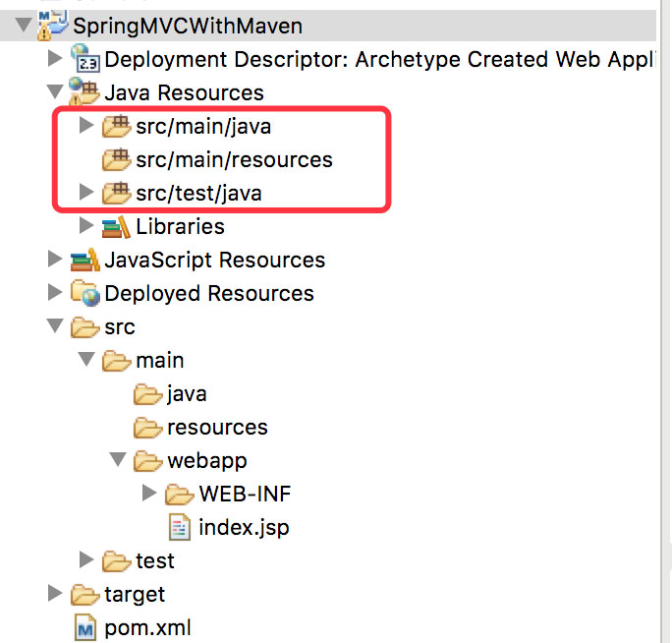This screenshot has height=643, width=672.
Task: Expand the Deployed Resources node
Action: (x=54, y=293)
